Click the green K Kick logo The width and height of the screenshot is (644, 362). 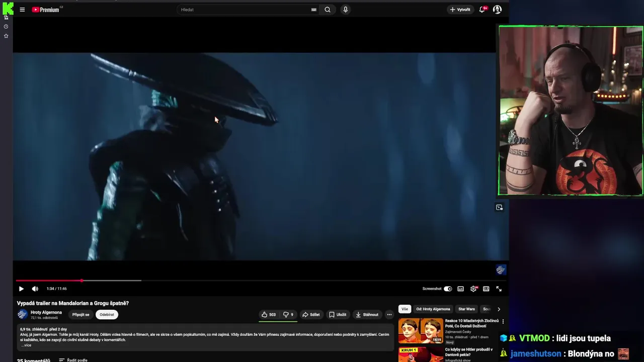tap(8, 8)
